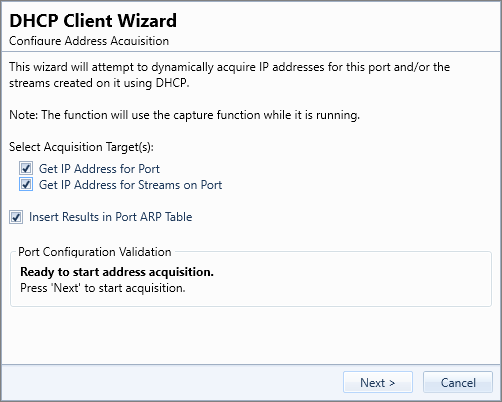This screenshot has width=502, height=402.
Task: Click empty space inside the validation group box
Action: pos(350,280)
